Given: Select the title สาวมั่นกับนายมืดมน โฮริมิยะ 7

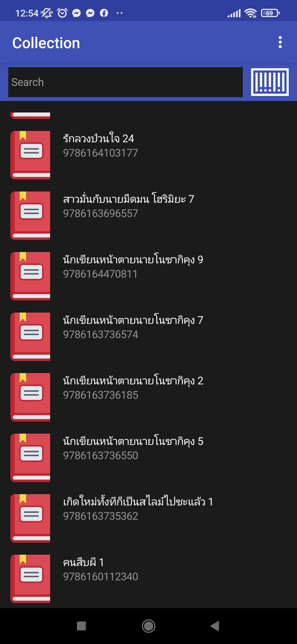Looking at the screenshot, I should click(129, 199).
